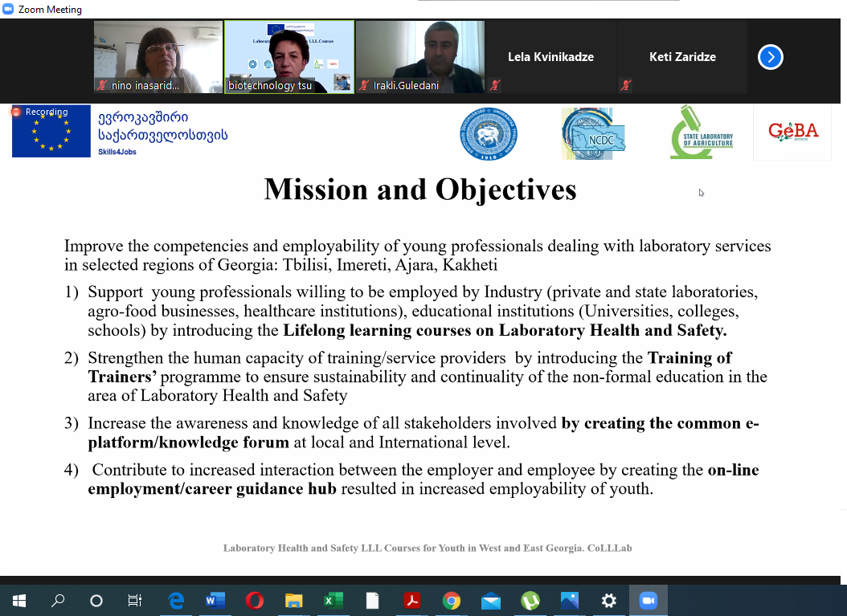
Task: Open Windows Settings gear in taskbar
Action: 609,601
